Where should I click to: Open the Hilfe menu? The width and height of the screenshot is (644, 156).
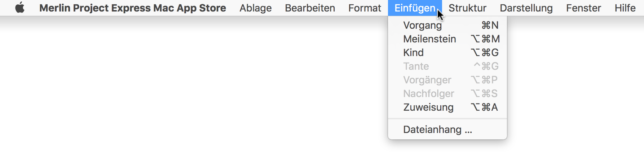[625, 8]
